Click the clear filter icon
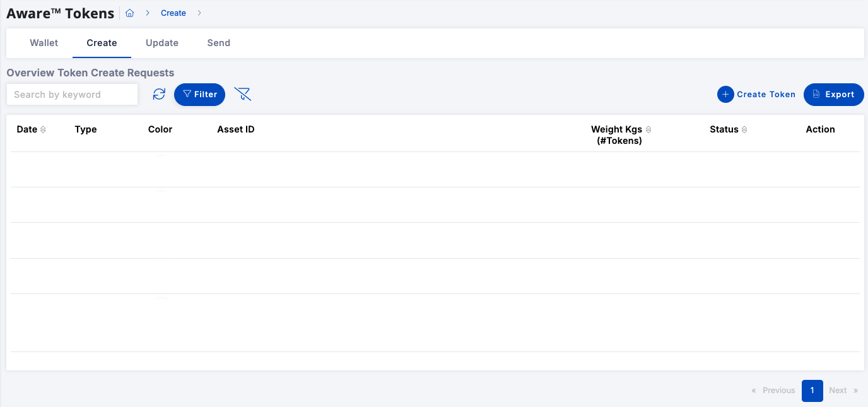 (x=242, y=94)
